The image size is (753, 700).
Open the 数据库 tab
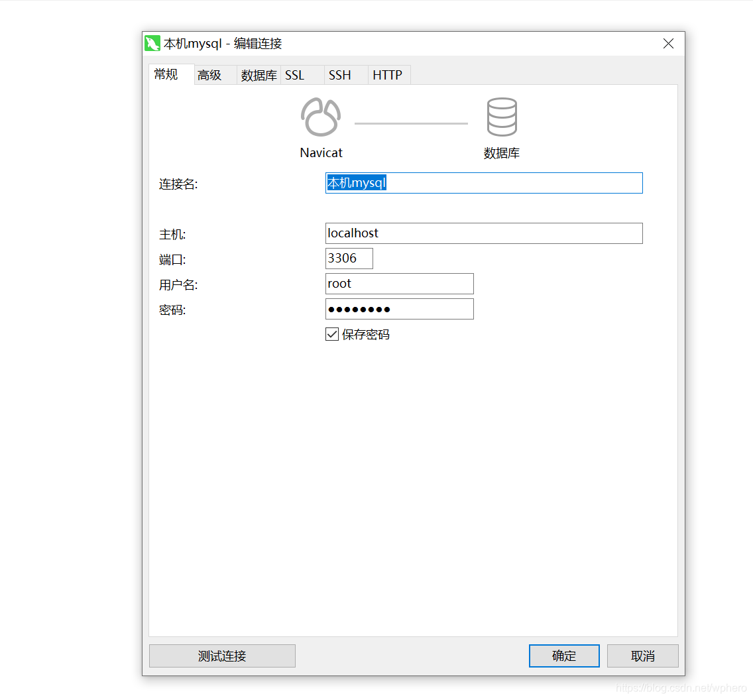(259, 75)
